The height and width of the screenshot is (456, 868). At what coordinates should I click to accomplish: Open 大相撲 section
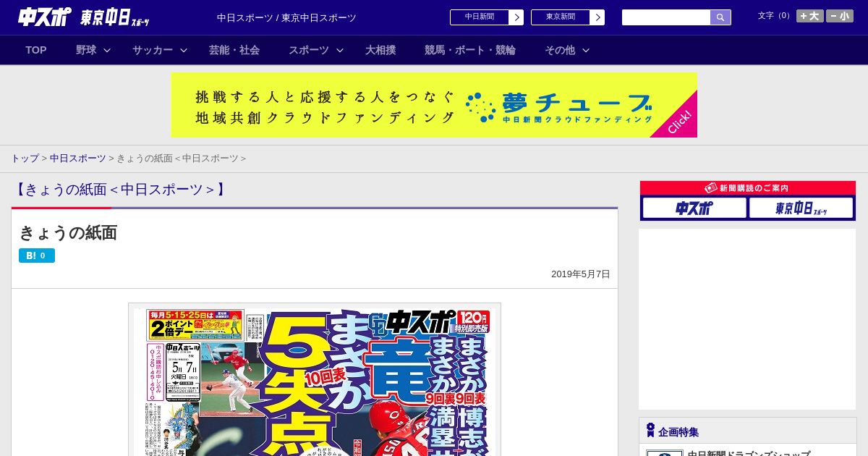(x=380, y=50)
